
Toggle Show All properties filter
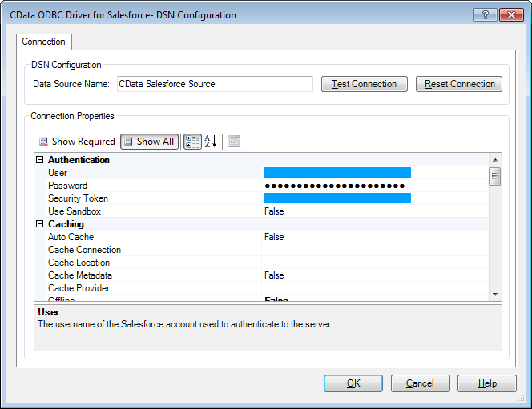[149, 142]
